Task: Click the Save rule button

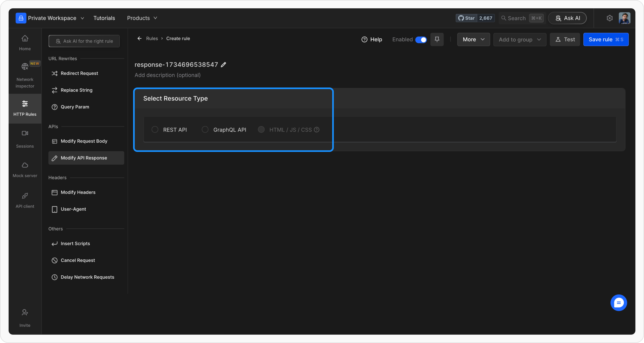Action: (606, 39)
